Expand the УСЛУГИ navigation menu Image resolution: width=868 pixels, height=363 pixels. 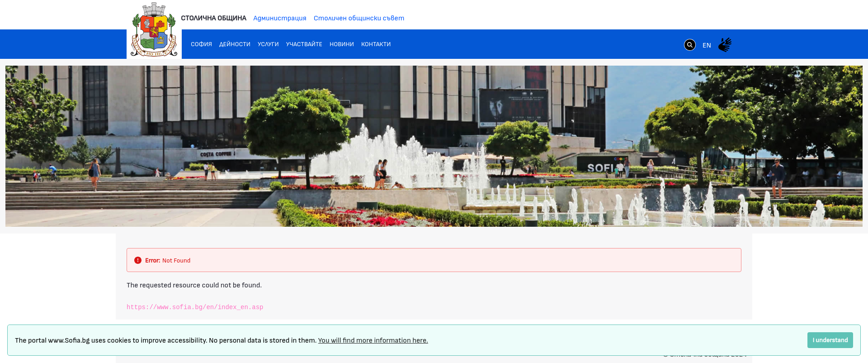(x=268, y=44)
